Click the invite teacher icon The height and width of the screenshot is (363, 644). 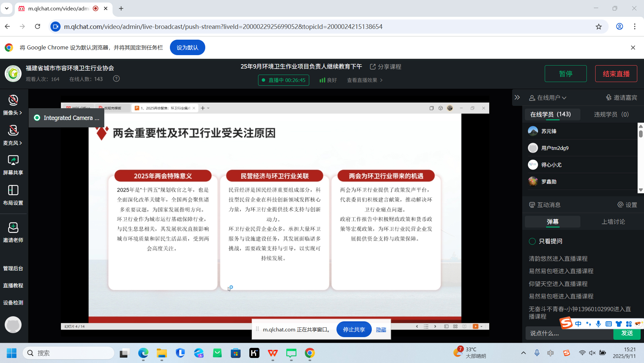(13, 228)
